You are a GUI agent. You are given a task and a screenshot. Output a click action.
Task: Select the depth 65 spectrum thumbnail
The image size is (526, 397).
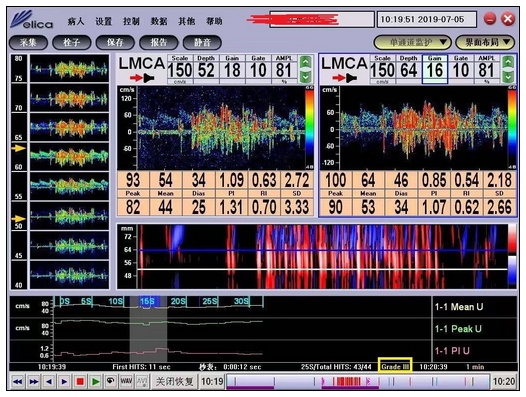tap(69, 127)
